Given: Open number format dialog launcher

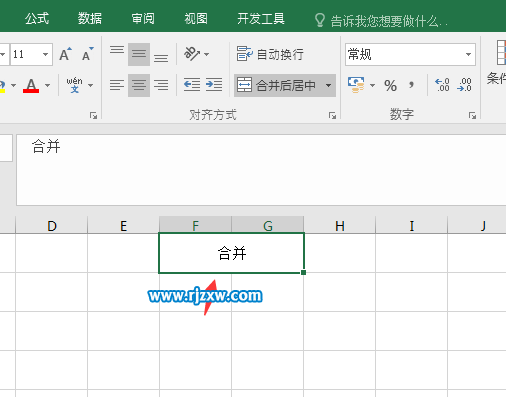Looking at the screenshot, I should tap(472, 115).
